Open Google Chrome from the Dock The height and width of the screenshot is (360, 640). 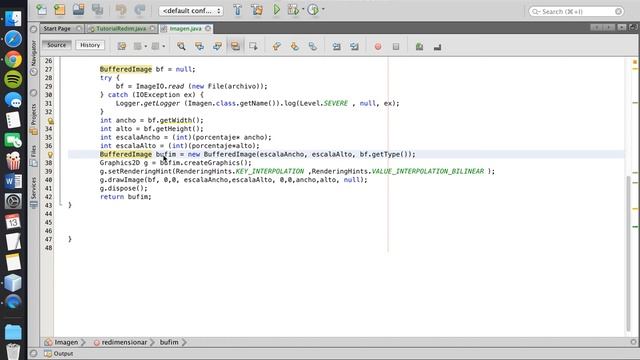pyautogui.click(x=13, y=60)
